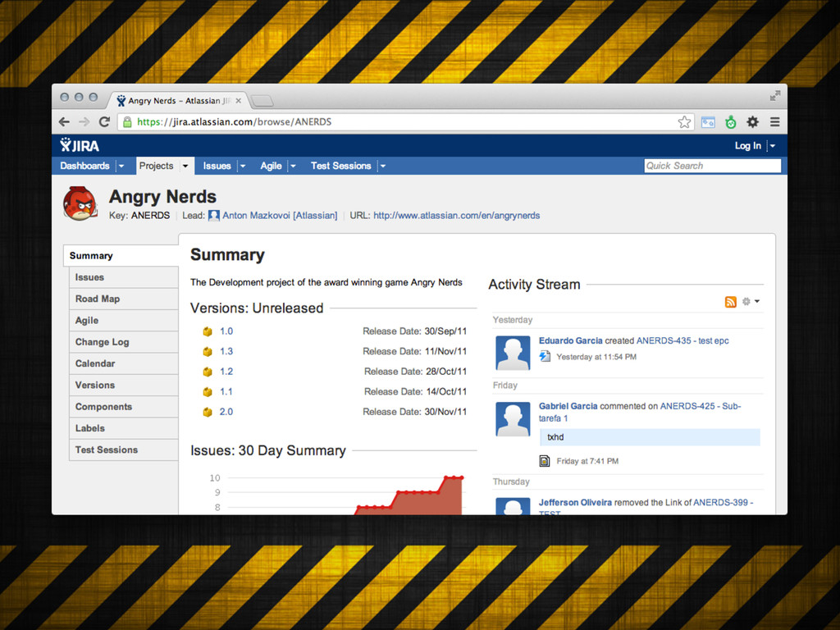Screen dimensions: 840x630
Task: Select the Summary sidebar tab
Action: coord(121,256)
